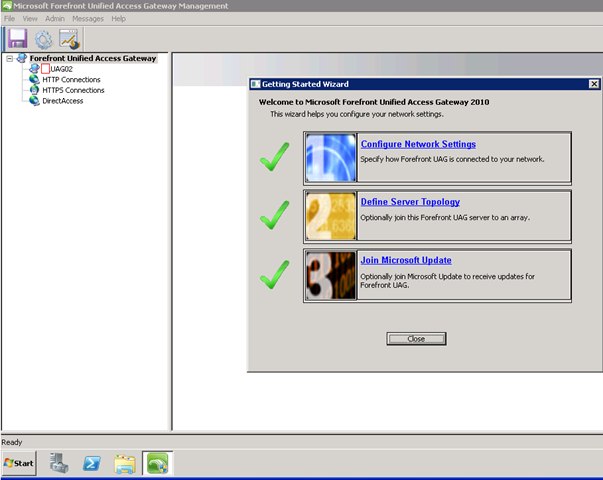Click the 'Ready' status bar text

click(12, 442)
